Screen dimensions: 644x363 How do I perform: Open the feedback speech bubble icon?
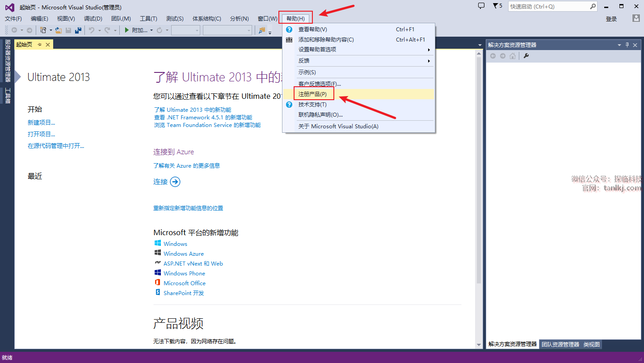[x=481, y=6]
